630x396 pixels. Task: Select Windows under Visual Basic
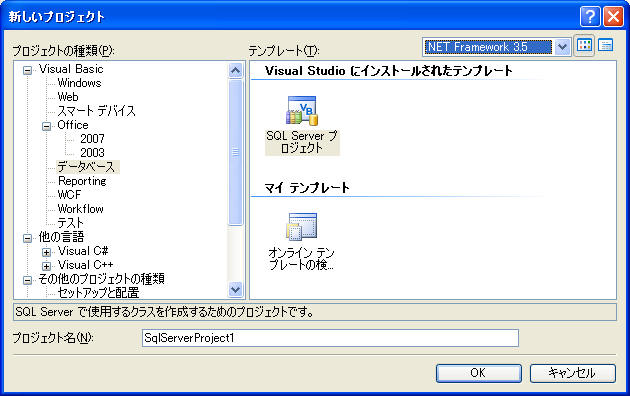[x=80, y=83]
